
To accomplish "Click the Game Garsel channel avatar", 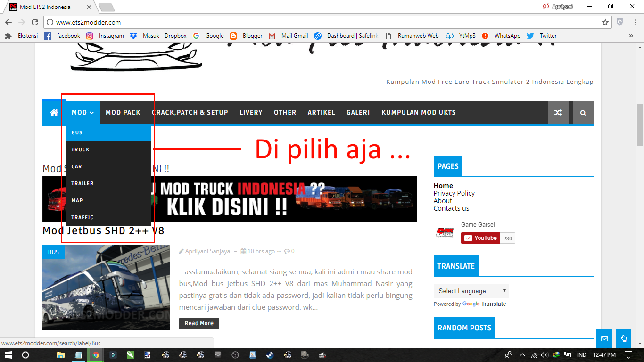I will point(446,232).
